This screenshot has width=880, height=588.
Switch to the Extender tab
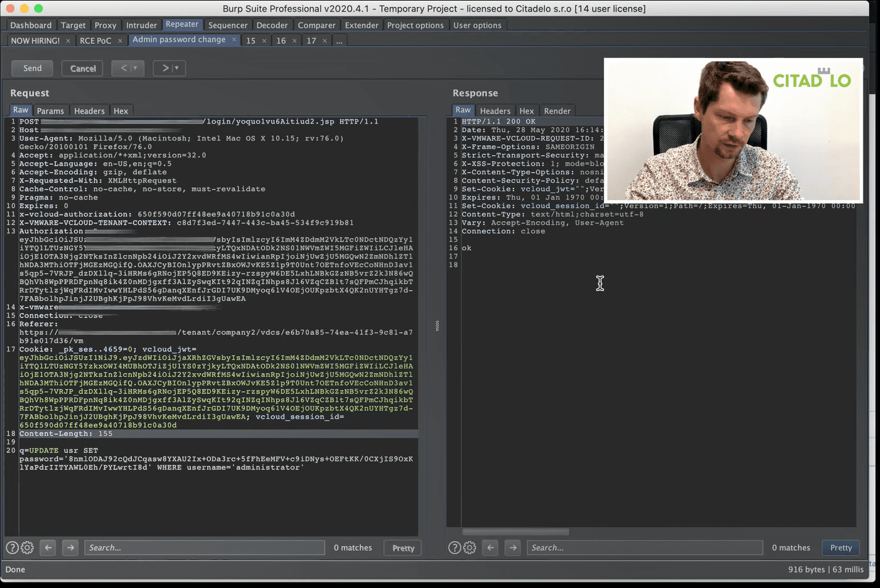pos(362,25)
